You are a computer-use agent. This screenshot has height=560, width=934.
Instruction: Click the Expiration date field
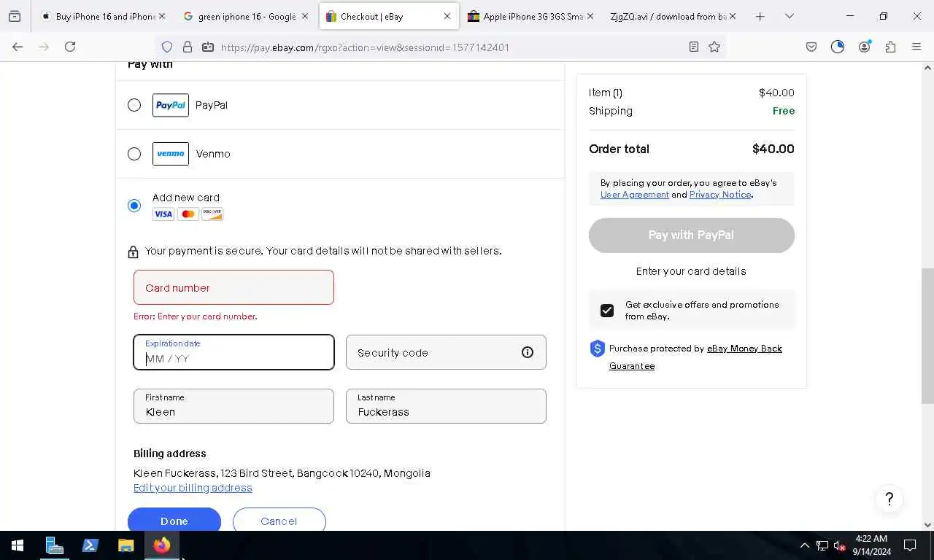pyautogui.click(x=233, y=352)
